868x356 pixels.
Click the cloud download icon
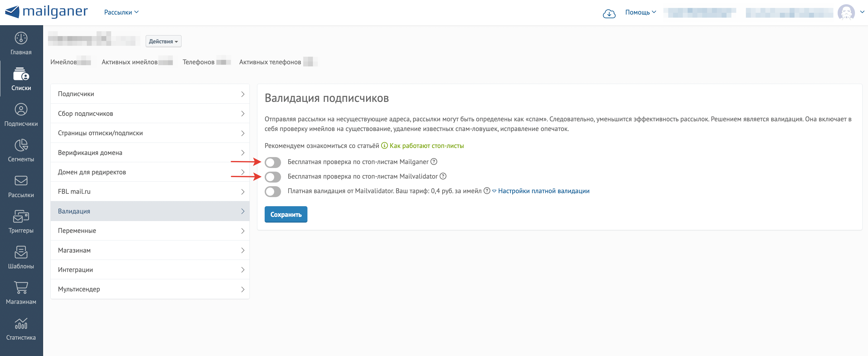click(x=609, y=13)
